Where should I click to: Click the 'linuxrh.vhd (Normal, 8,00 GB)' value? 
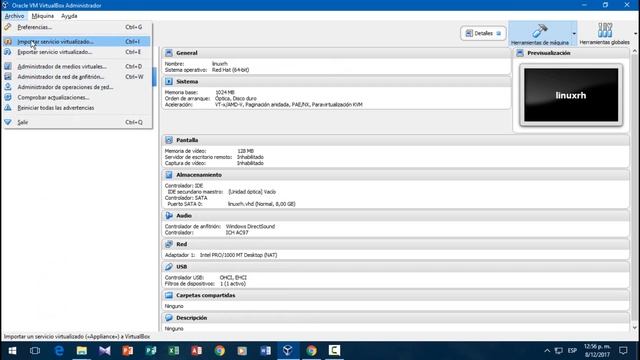tap(261, 204)
